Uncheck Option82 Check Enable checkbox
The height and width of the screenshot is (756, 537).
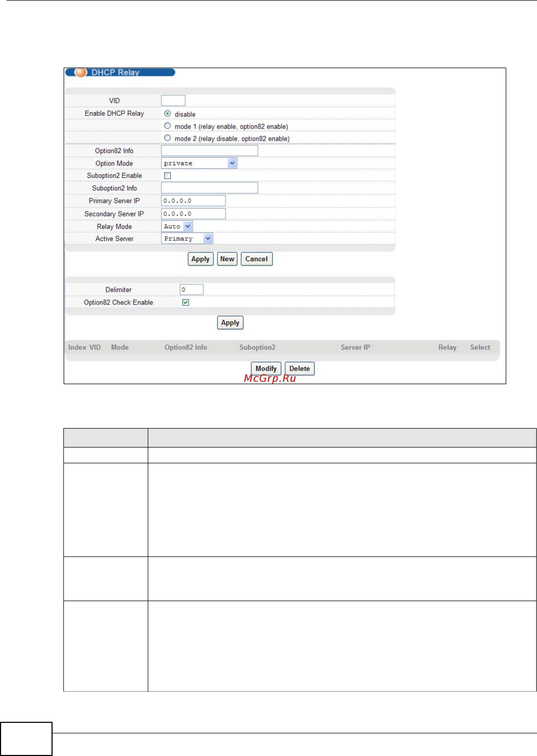[186, 302]
